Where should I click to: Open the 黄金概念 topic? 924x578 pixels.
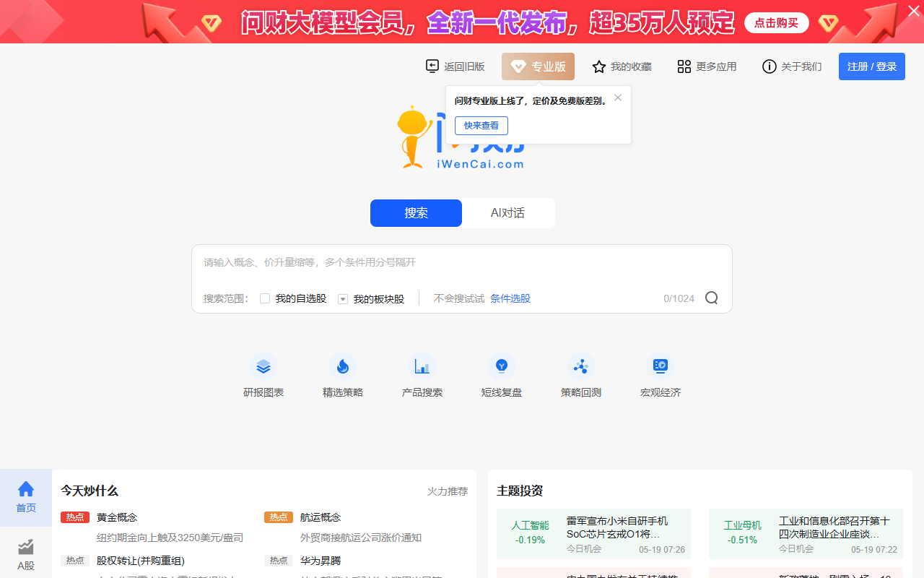click(x=117, y=517)
